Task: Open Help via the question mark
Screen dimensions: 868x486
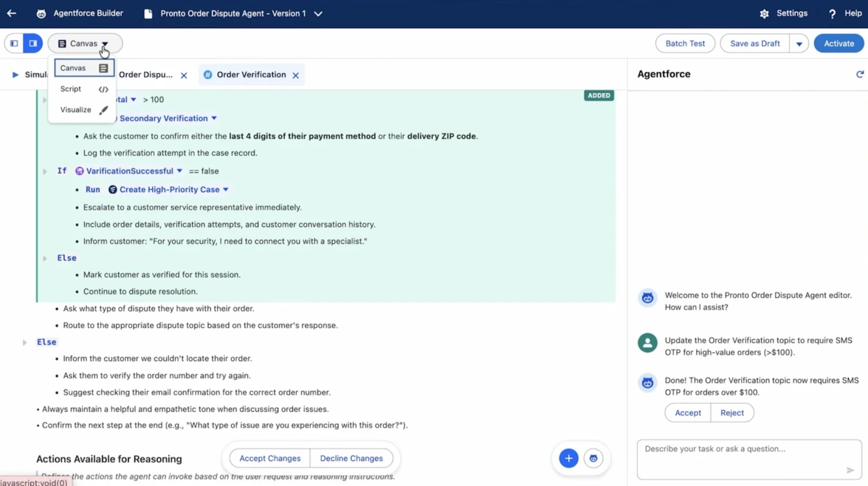Action: 832,14
